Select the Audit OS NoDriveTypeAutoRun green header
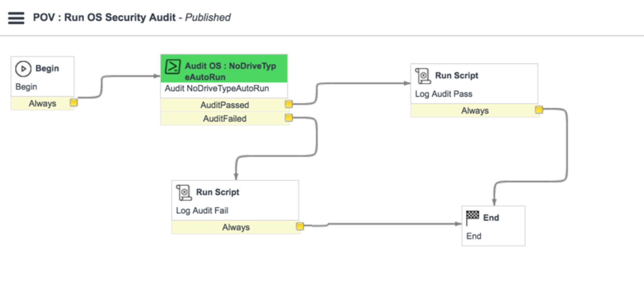Screen dimensions: 644x296 [x=224, y=68]
